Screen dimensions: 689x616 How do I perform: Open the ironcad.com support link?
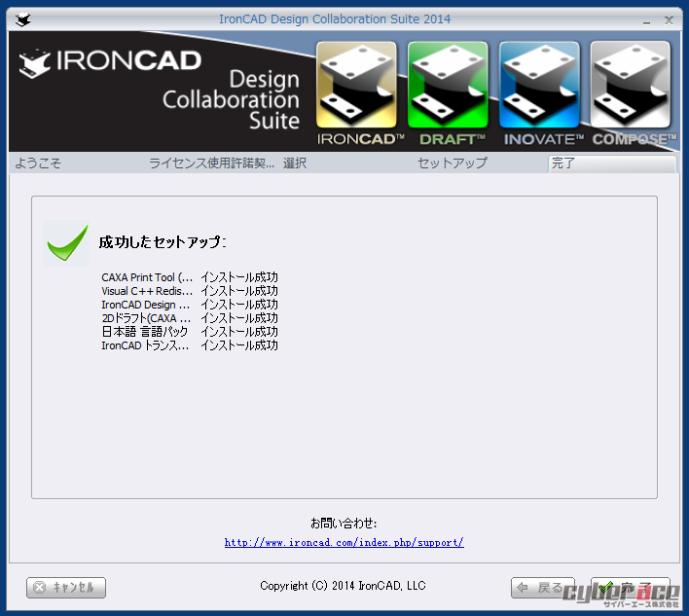tap(344, 543)
